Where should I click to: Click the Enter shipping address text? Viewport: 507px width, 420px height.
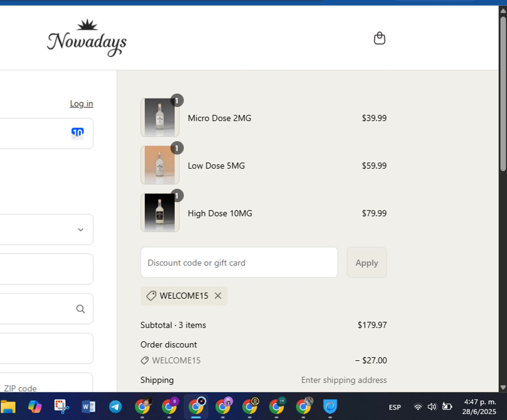[344, 380]
